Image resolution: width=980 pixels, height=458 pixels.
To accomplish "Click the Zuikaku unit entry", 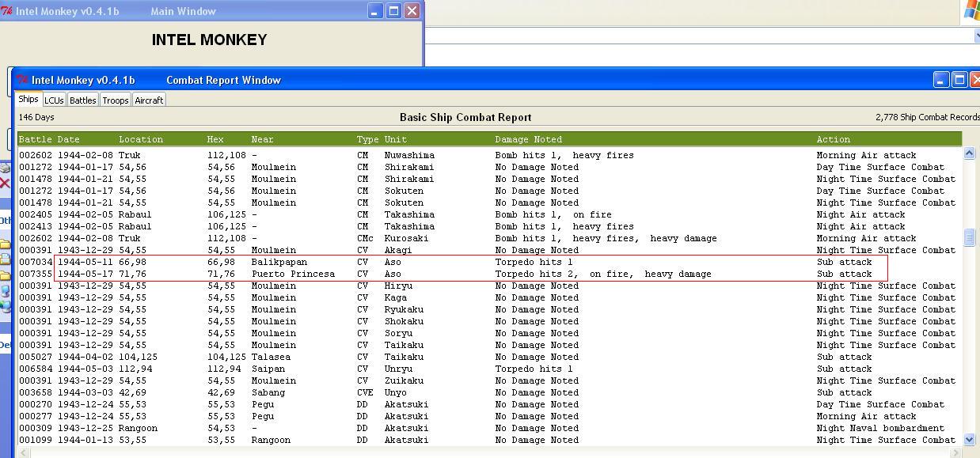I will point(404,380).
